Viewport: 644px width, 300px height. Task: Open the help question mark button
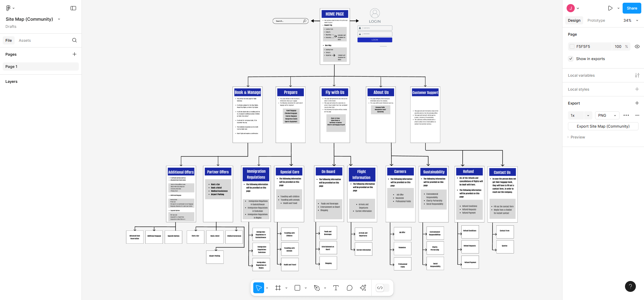pos(630,286)
